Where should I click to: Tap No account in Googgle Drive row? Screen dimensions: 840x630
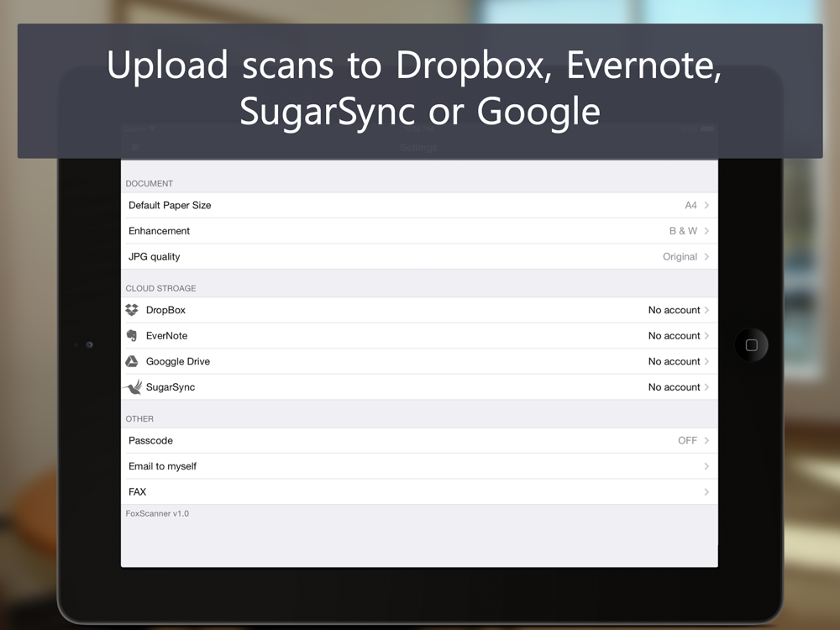[674, 361]
